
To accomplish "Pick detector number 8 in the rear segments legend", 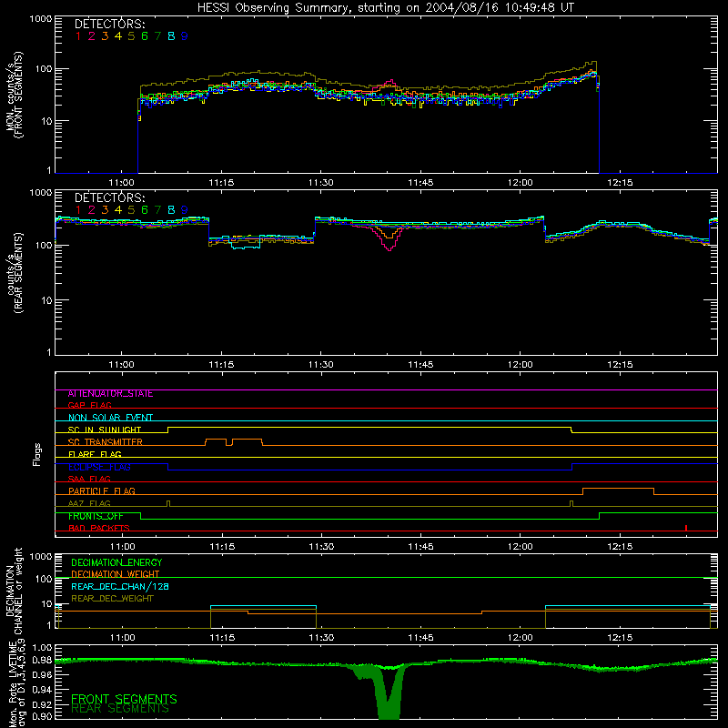I will (x=171, y=210).
